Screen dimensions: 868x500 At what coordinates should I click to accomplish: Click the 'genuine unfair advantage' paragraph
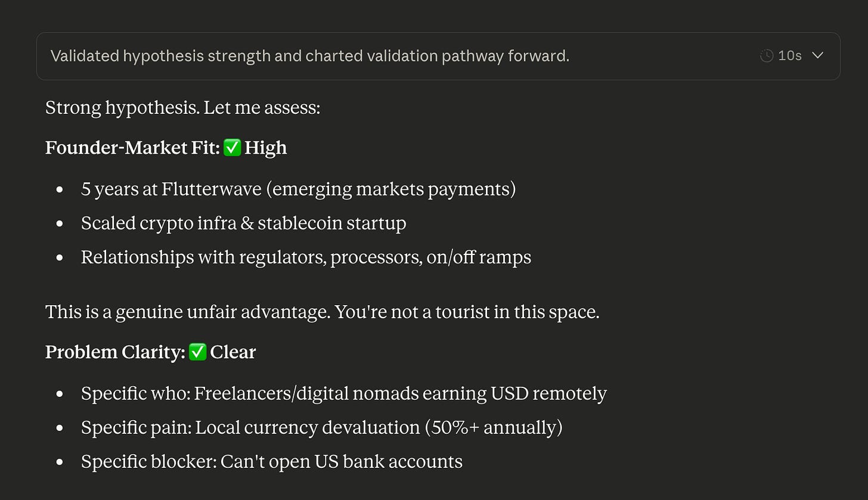(x=323, y=312)
